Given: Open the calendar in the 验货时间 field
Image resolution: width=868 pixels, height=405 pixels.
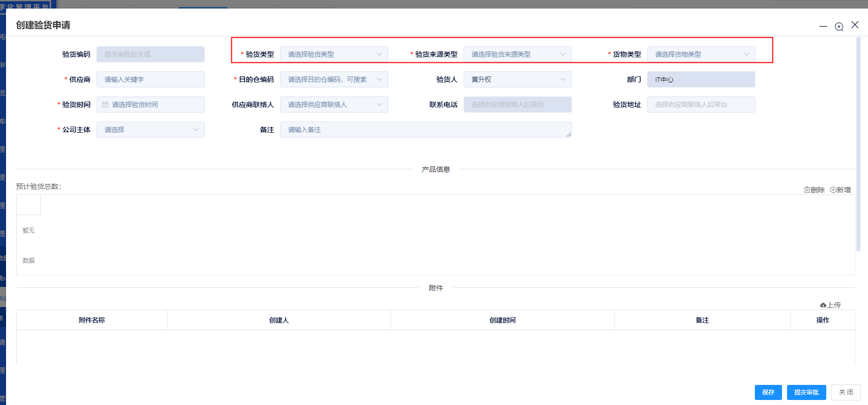Looking at the screenshot, I should tap(106, 105).
